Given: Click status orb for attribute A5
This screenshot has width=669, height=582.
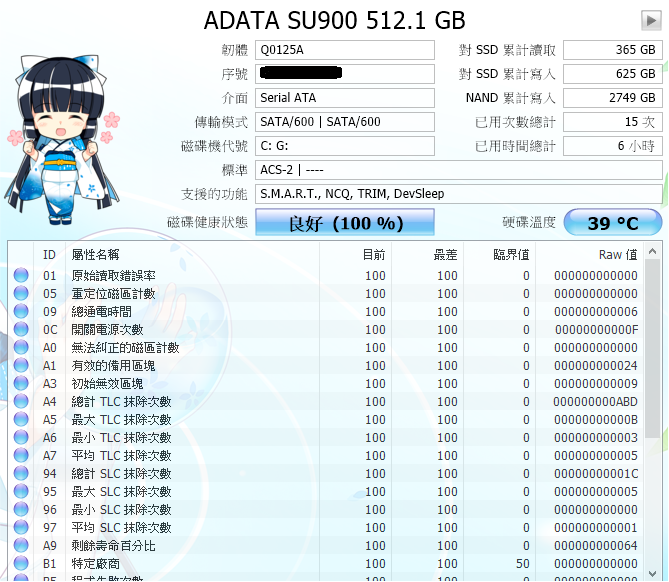Looking at the screenshot, I should (x=21, y=419).
